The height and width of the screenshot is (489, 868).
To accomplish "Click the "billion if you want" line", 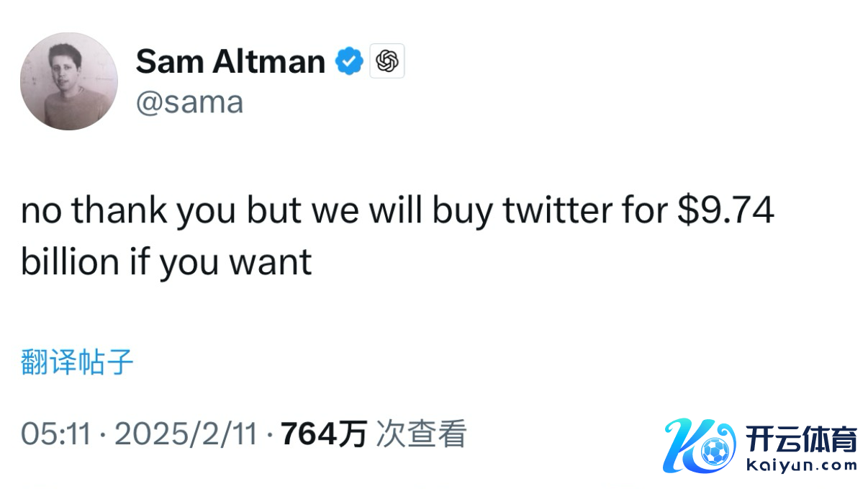I will click(166, 262).
